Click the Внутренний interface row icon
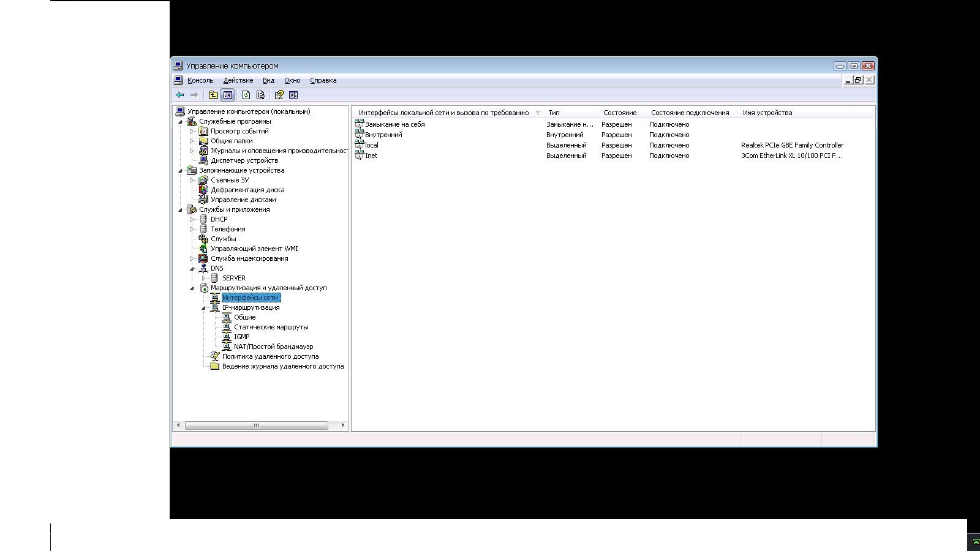 [360, 135]
